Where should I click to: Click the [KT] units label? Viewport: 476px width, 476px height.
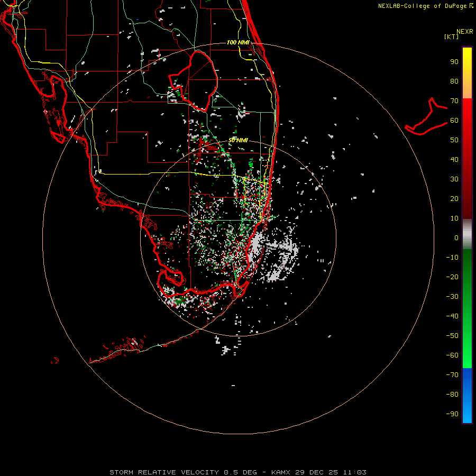pos(451,36)
